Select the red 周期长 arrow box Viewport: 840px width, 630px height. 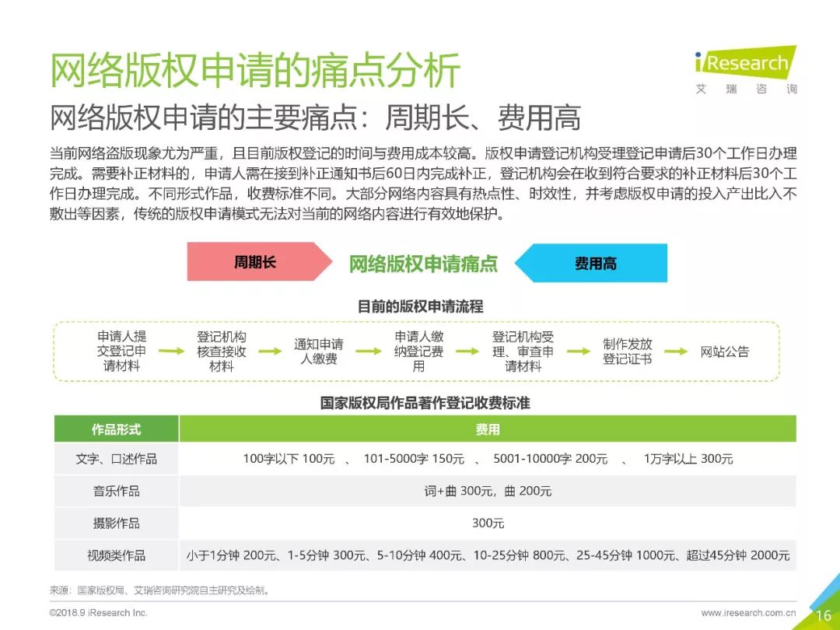point(259,261)
